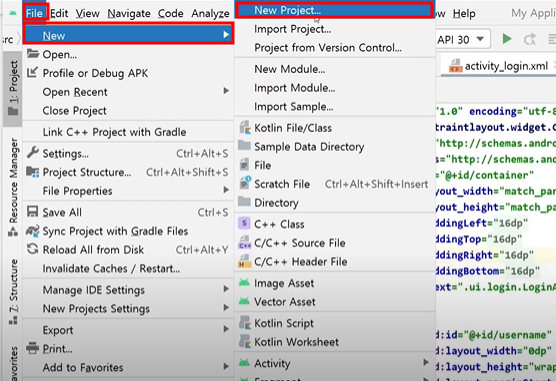Viewport: 556px width, 381px height.
Task: Click the Print printer icon
Action: tap(33, 348)
